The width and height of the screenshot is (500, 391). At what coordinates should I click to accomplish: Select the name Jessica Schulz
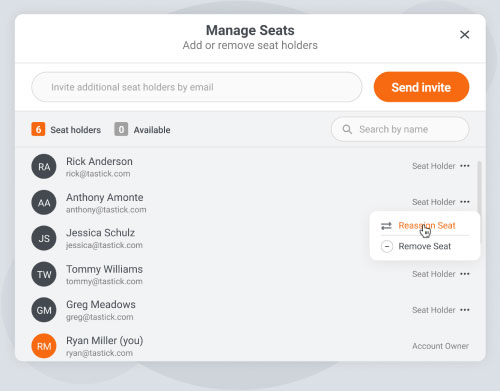click(100, 233)
